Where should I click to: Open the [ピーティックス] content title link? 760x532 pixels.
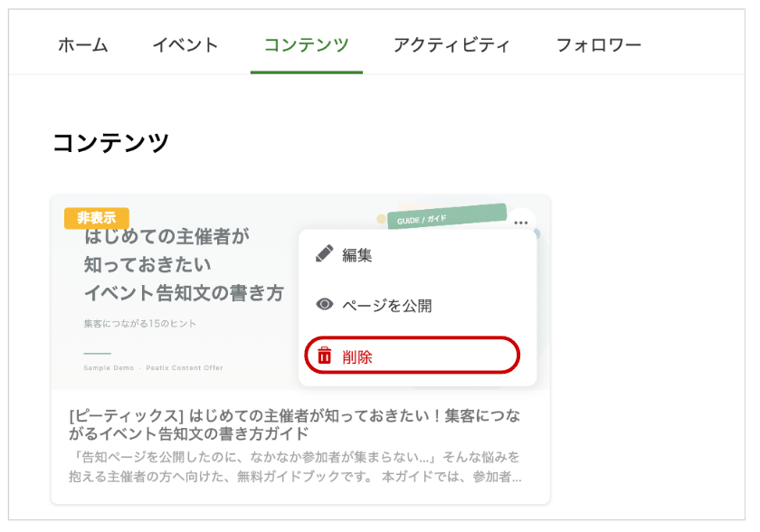click(294, 424)
